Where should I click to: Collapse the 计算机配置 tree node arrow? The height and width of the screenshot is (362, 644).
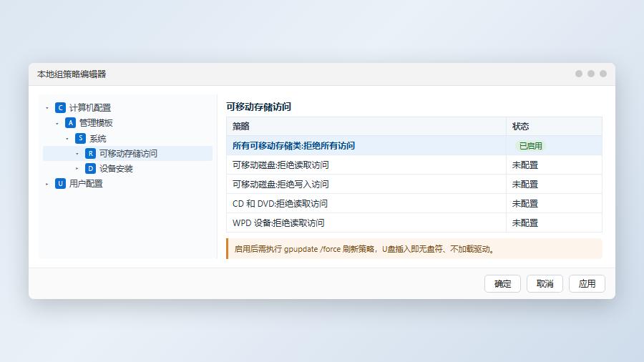pyautogui.click(x=47, y=108)
